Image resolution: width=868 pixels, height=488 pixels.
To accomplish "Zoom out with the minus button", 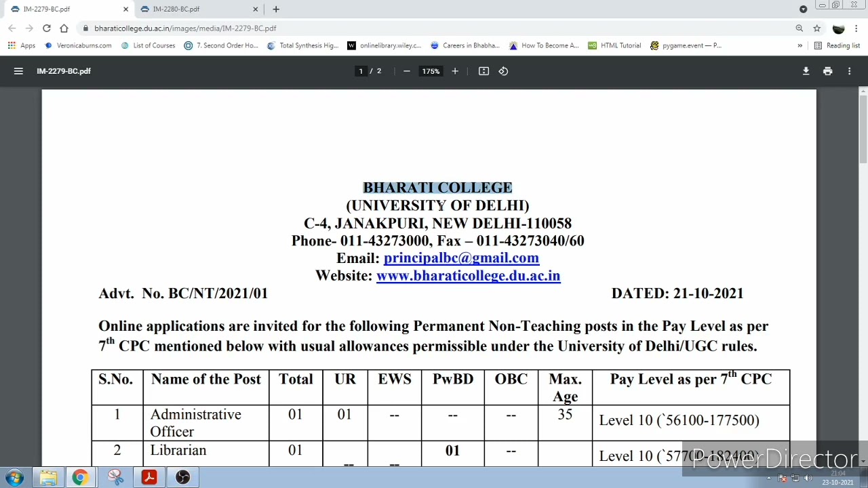I will tap(407, 71).
